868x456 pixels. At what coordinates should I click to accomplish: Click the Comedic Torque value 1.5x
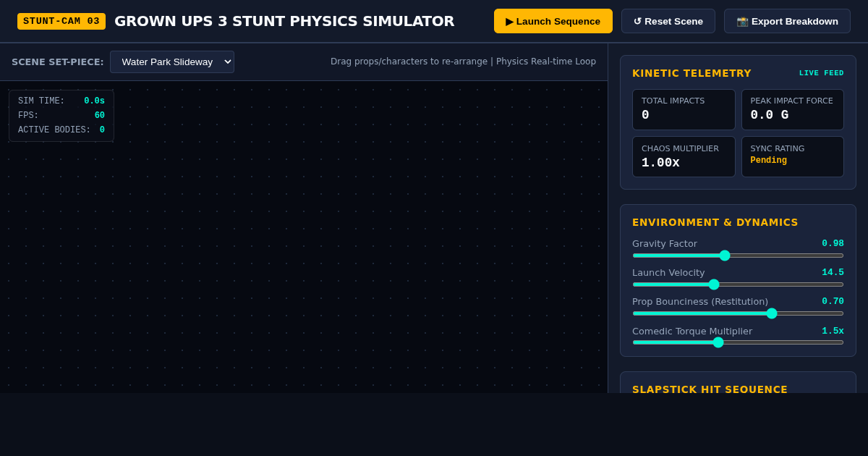pos(833,331)
